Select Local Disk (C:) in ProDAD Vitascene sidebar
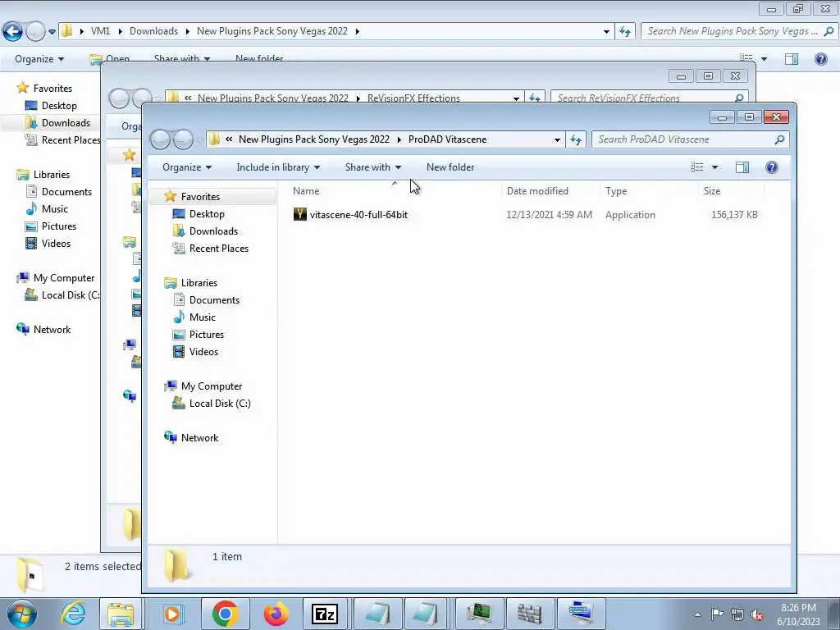This screenshot has height=630, width=840. (220, 404)
